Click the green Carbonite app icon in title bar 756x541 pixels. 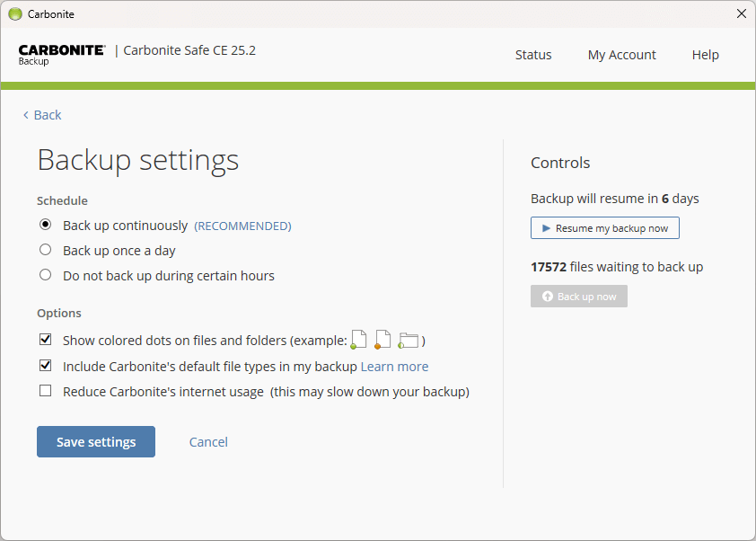[x=15, y=14]
